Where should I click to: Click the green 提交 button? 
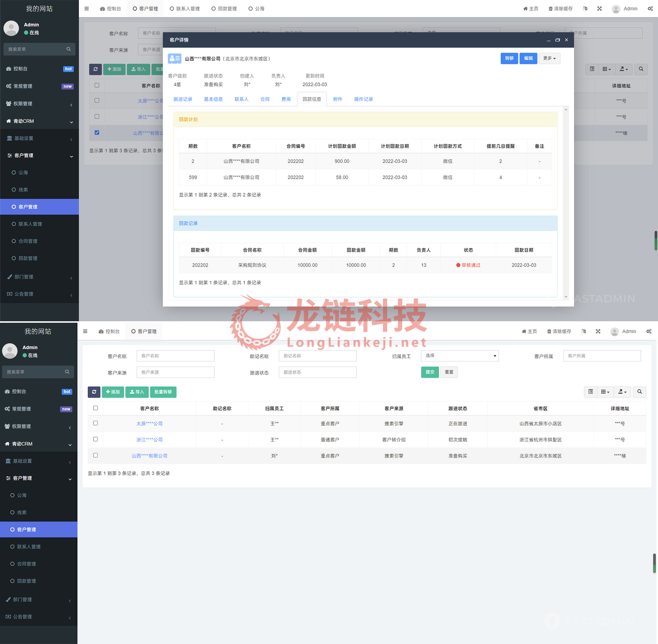[x=430, y=372]
